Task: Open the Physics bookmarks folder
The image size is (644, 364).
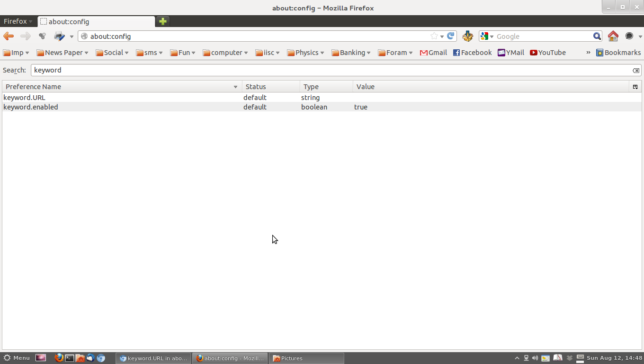Action: tap(305, 53)
